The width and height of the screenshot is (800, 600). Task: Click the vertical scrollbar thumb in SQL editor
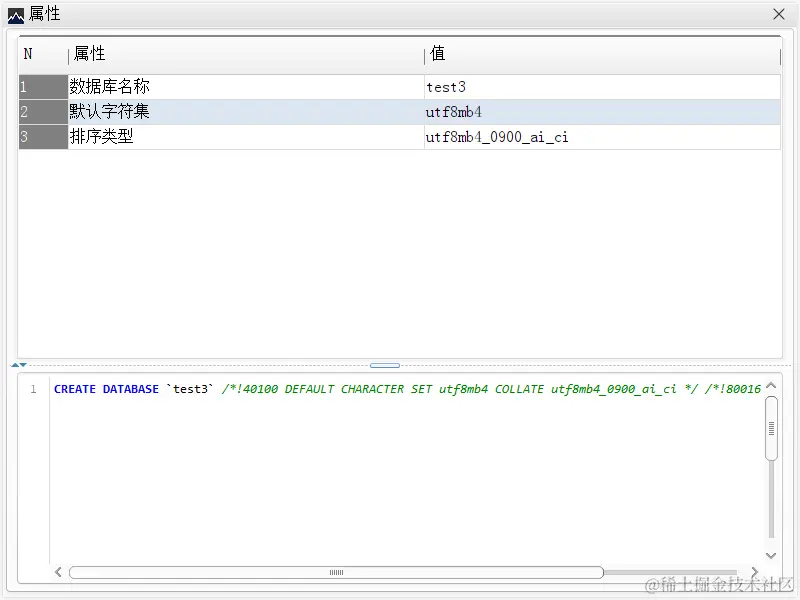(x=771, y=429)
